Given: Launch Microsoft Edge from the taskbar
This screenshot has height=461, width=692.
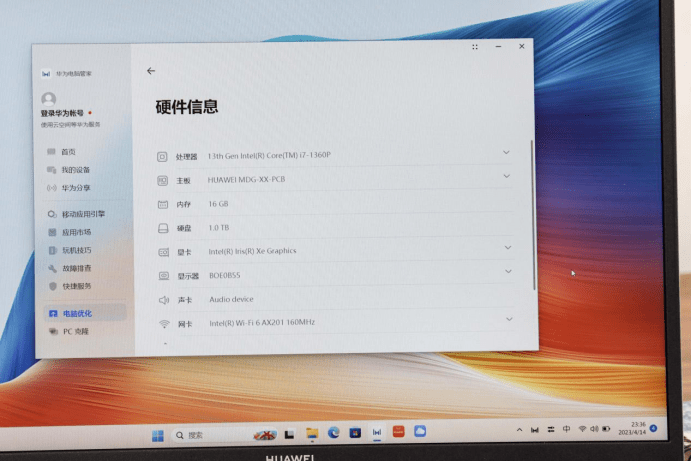Looking at the screenshot, I should pyautogui.click(x=333, y=433).
